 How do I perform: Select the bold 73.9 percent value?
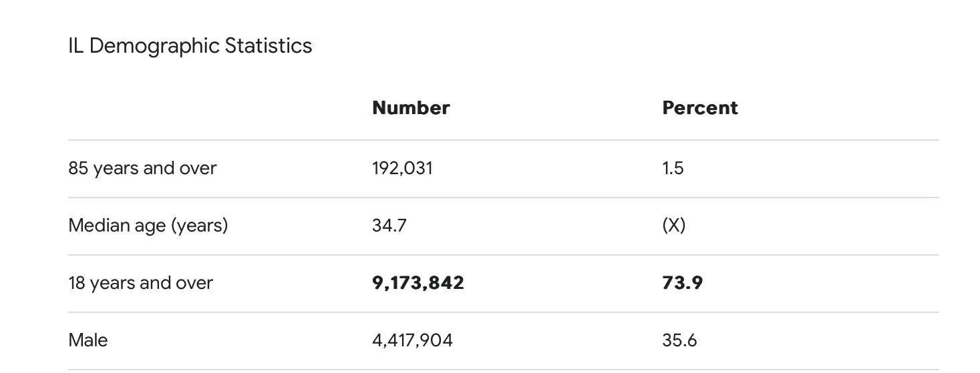tap(682, 283)
